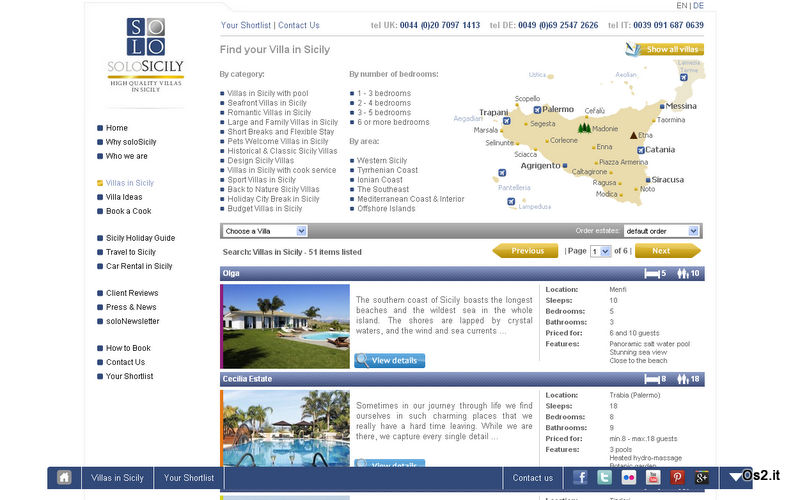The width and height of the screenshot is (800, 500).
Task: Open the Pinterest social icon
Action: pos(677,478)
